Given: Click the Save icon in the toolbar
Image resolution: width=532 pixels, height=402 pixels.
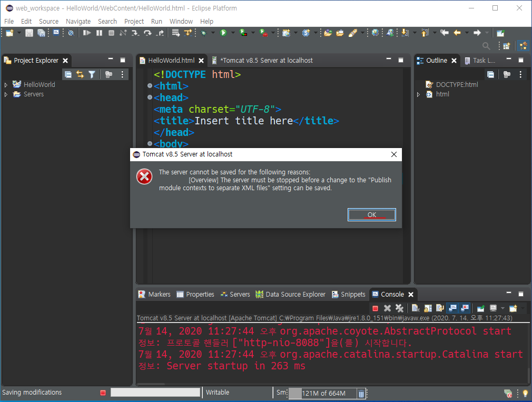Looking at the screenshot, I should point(29,33).
